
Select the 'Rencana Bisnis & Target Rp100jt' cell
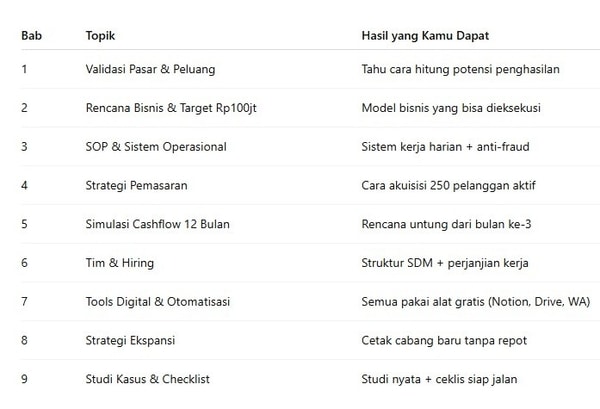tap(172, 108)
